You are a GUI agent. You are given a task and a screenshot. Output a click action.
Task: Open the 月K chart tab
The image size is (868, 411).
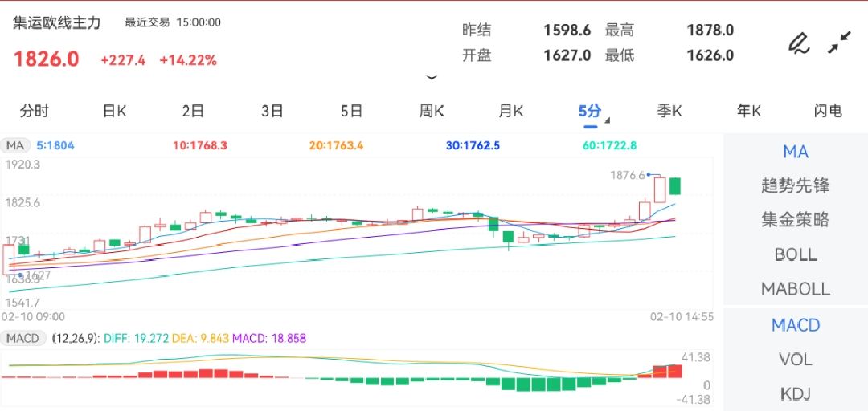point(511,112)
